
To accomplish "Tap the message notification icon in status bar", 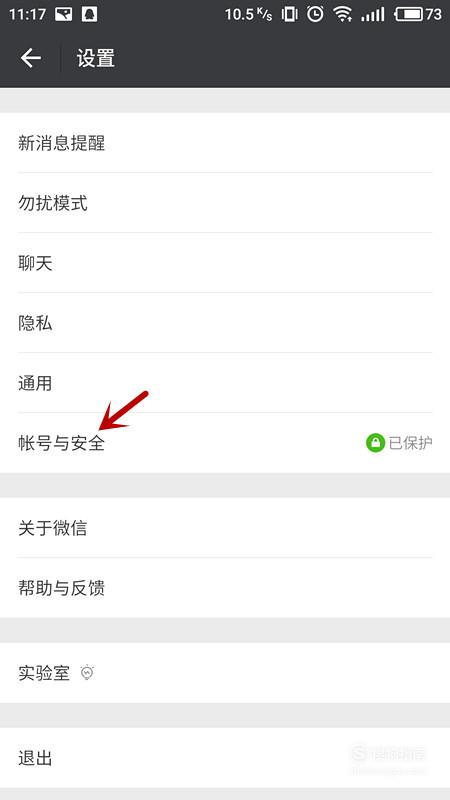I will click(64, 14).
